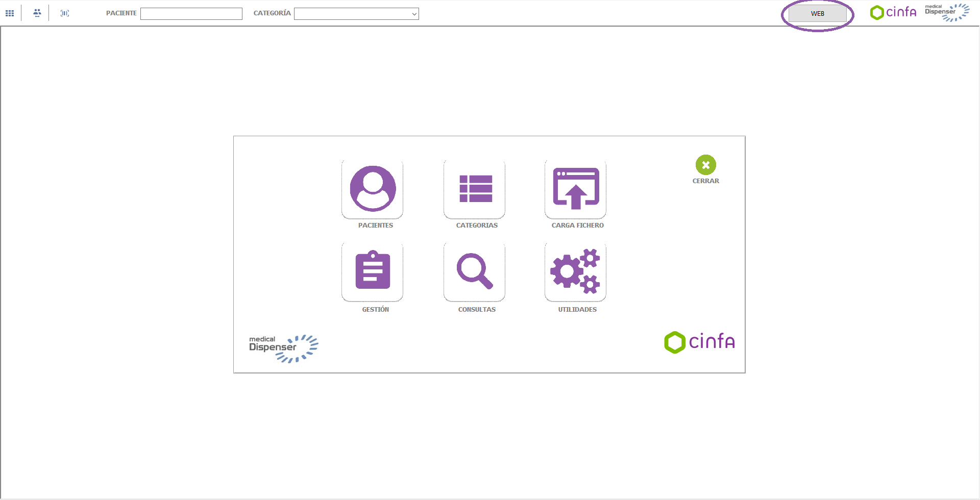Image resolution: width=980 pixels, height=500 pixels.
Task: Click the CATEGORÍA label in toolbar
Action: click(272, 13)
